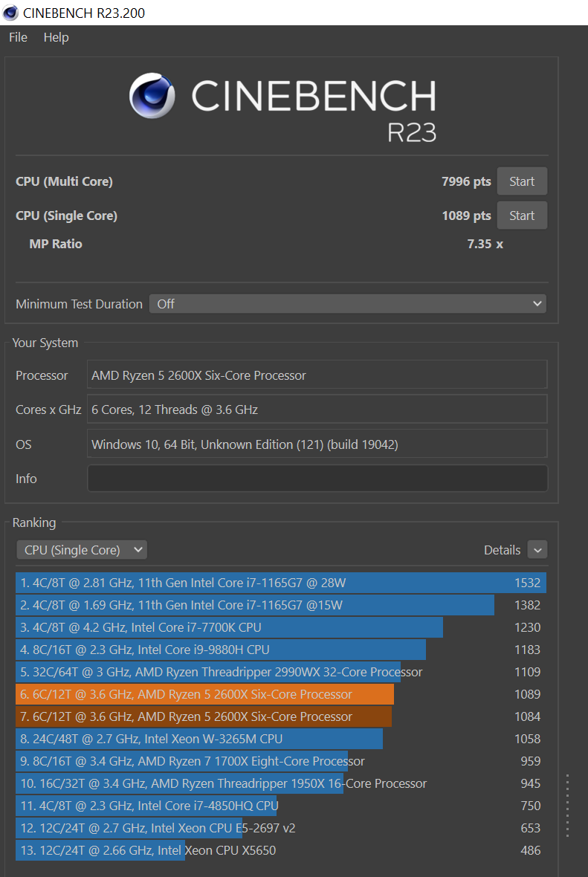The height and width of the screenshot is (877, 588).
Task: Expand the Details chevron button
Action: click(x=537, y=550)
